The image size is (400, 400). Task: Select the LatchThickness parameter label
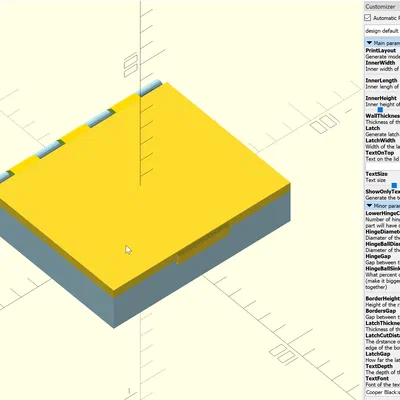383,323
